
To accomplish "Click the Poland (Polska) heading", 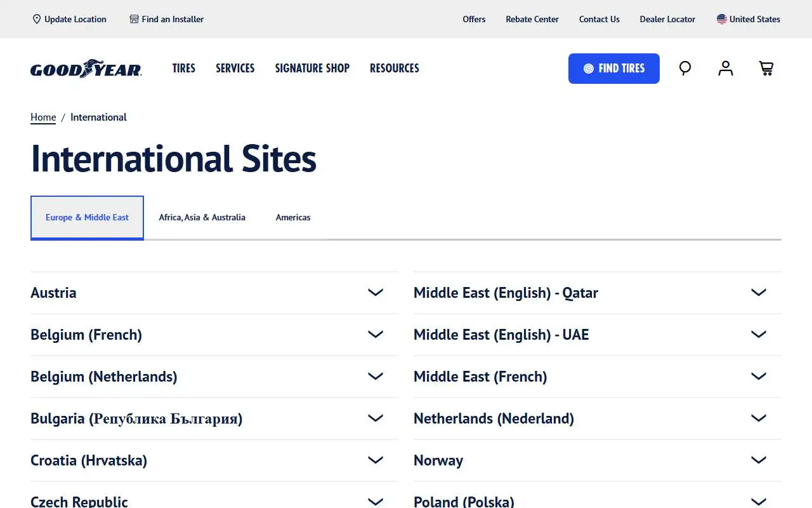I will point(464,501).
